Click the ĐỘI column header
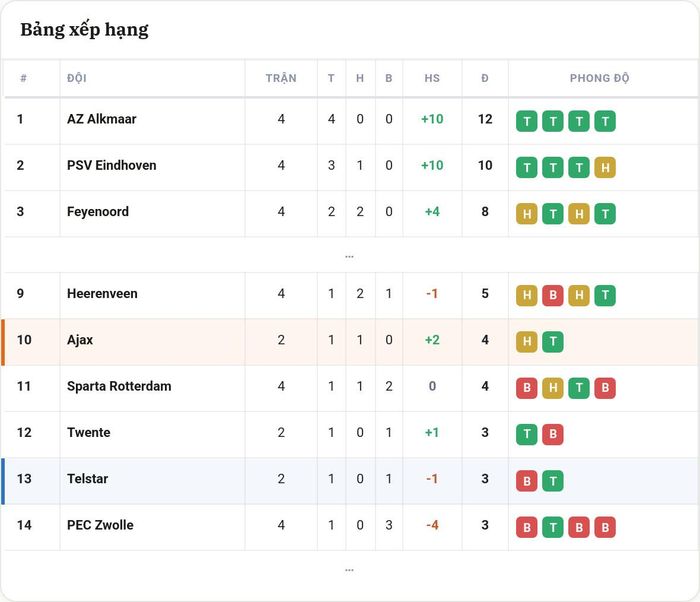This screenshot has height=602, width=700. 77,78
